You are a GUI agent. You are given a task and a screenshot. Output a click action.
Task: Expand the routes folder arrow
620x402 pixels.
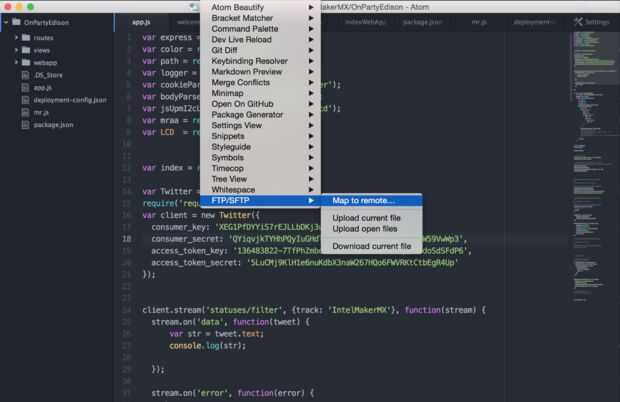coord(17,38)
